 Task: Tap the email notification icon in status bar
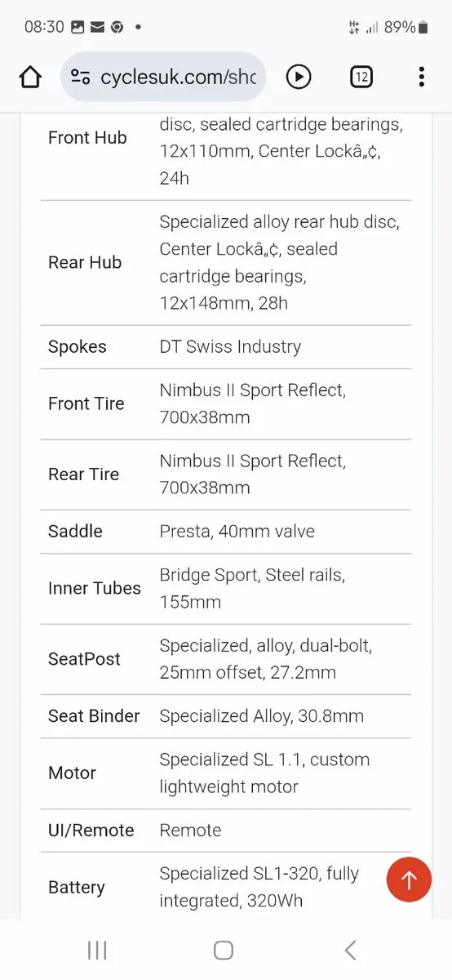coord(97,27)
